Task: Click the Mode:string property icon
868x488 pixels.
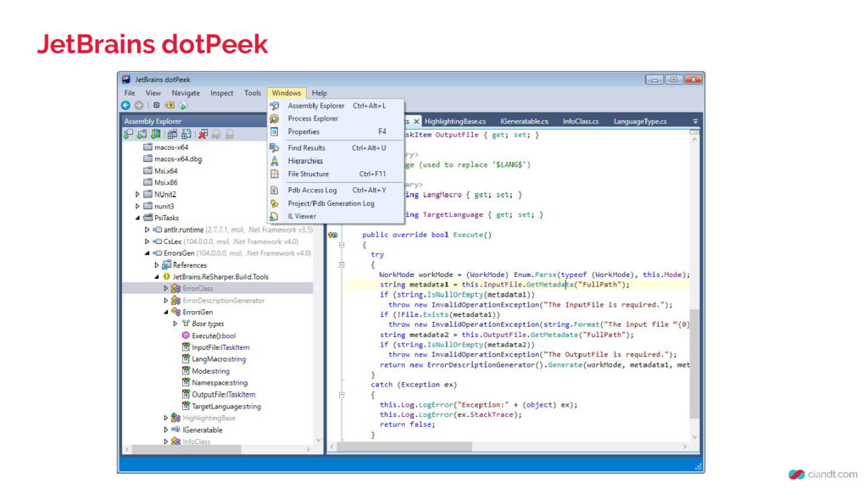Action: click(x=186, y=371)
